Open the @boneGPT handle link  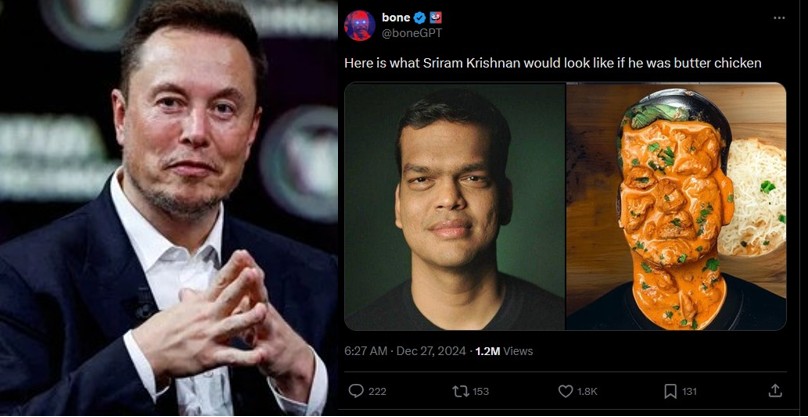click(410, 33)
